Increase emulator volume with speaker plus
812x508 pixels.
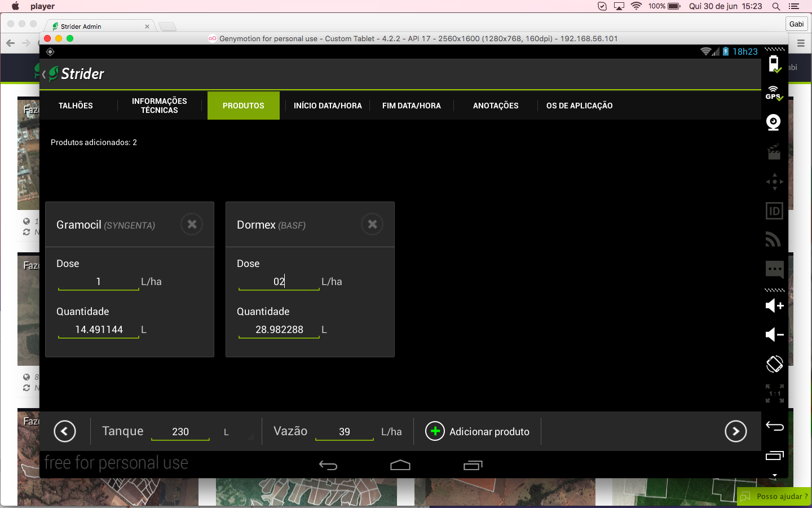pyautogui.click(x=774, y=306)
